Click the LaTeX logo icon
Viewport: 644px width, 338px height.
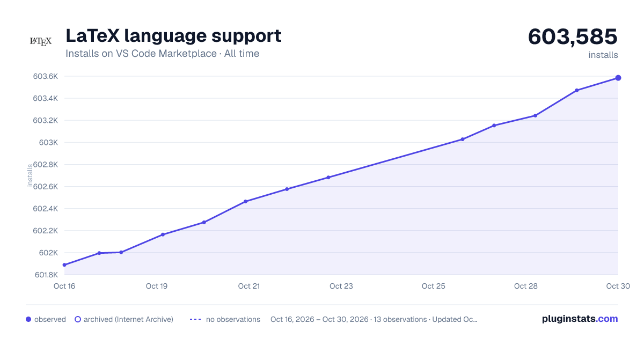click(41, 41)
